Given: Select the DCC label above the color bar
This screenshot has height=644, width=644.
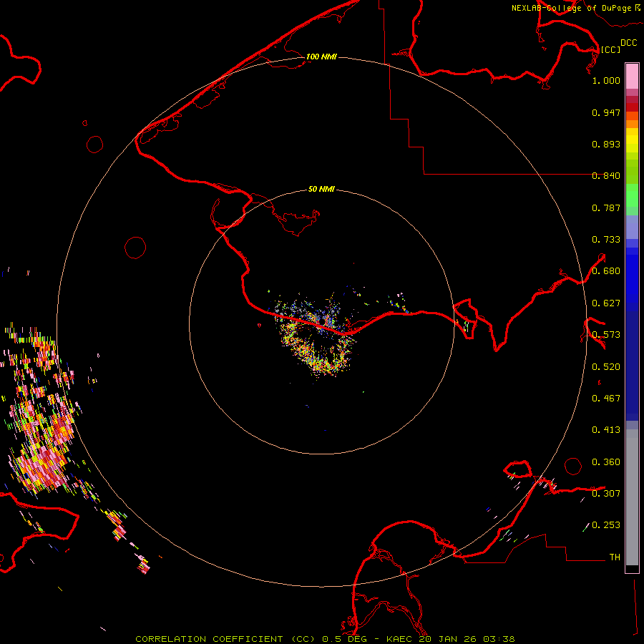Looking at the screenshot, I should pyautogui.click(x=628, y=43).
